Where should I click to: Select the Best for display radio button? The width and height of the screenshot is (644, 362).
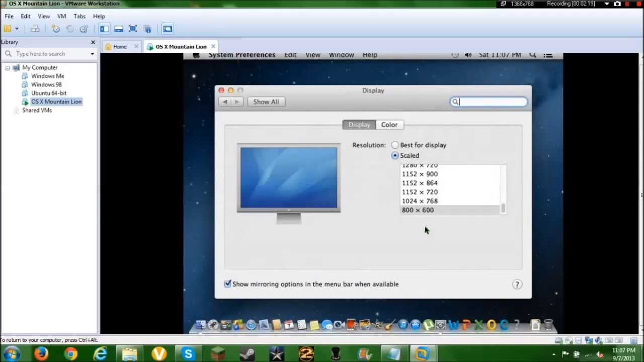click(x=395, y=145)
